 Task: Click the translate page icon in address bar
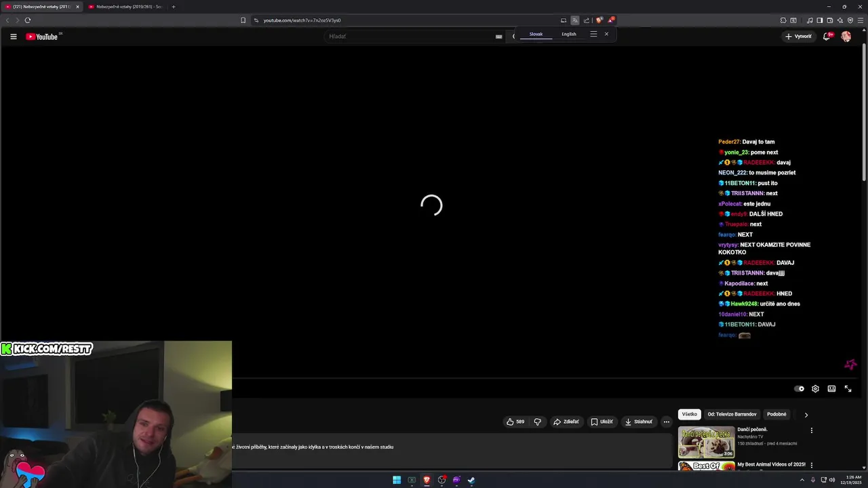(x=575, y=20)
